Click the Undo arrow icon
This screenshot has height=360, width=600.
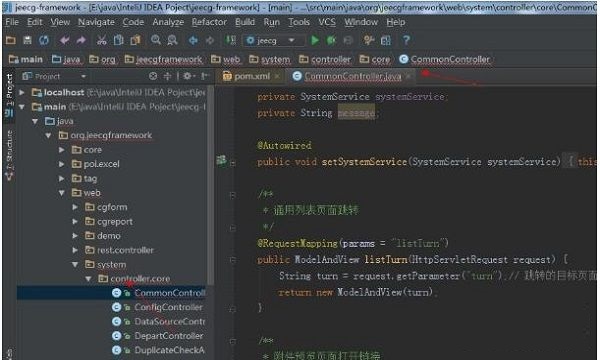64,40
